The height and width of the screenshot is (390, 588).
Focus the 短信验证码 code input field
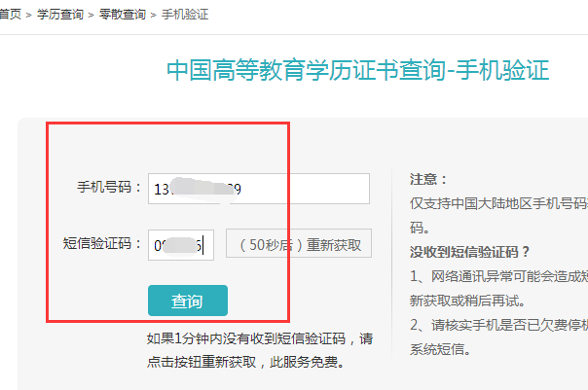(181, 245)
